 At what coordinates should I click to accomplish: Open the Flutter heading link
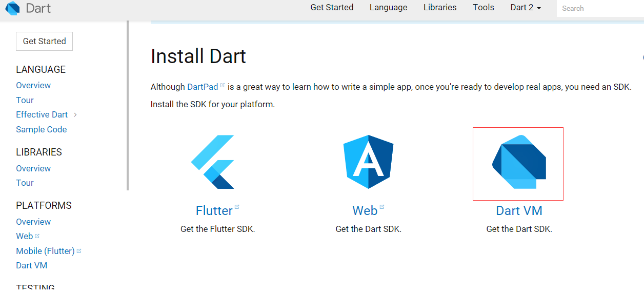214,211
